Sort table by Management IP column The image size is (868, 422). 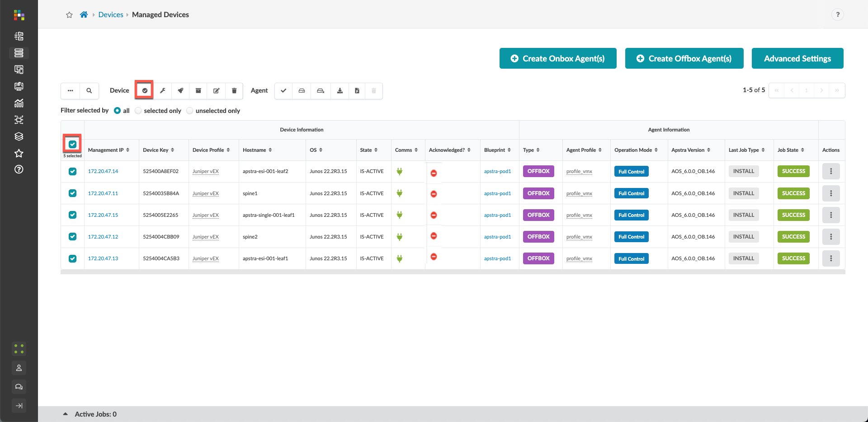tap(109, 150)
